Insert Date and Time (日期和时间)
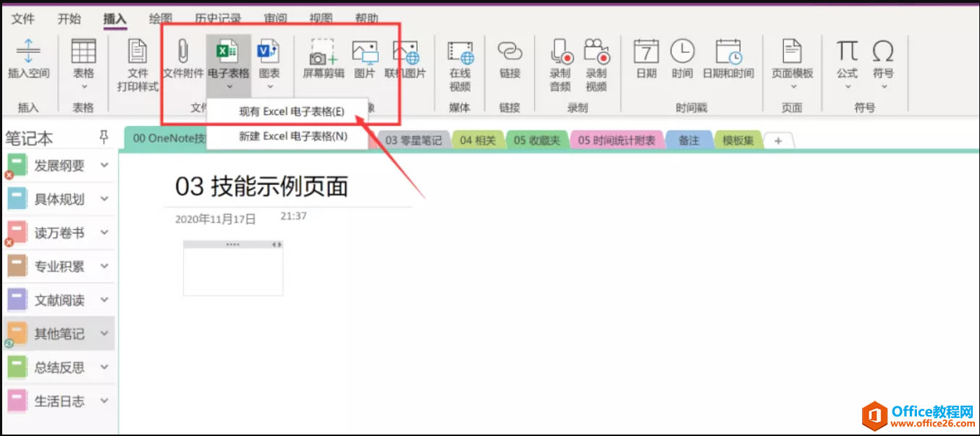The height and width of the screenshot is (436, 980). tap(728, 51)
